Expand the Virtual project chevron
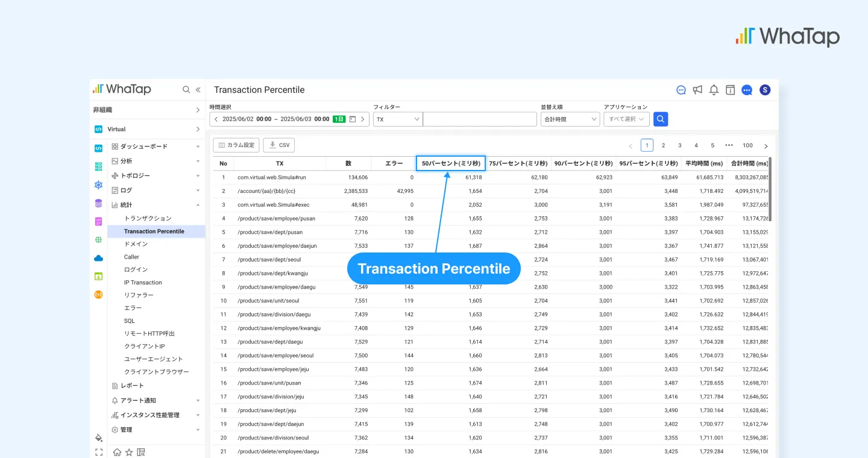This screenshot has width=868, height=458. tap(198, 129)
